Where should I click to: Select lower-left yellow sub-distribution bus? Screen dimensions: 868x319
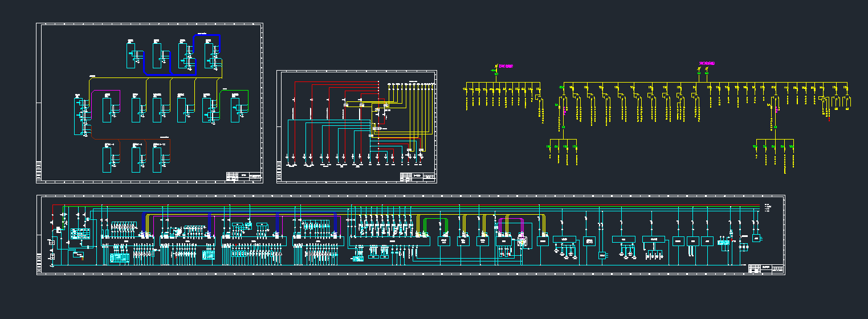pos(563,140)
